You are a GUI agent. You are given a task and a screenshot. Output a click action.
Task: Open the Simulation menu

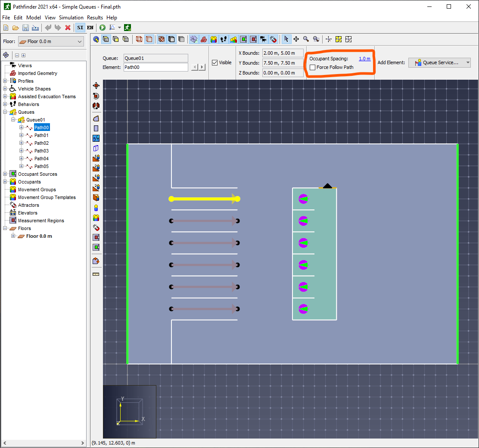point(71,18)
